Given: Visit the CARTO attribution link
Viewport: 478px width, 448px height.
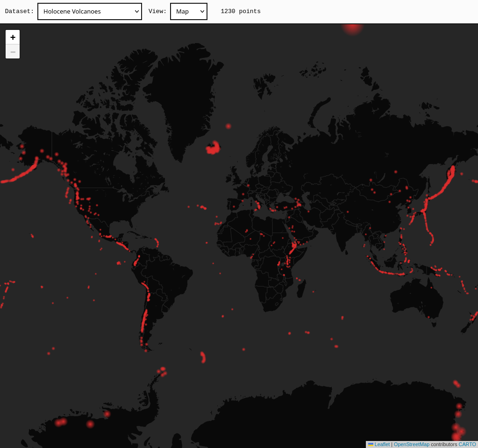Looking at the screenshot, I should pos(467,444).
